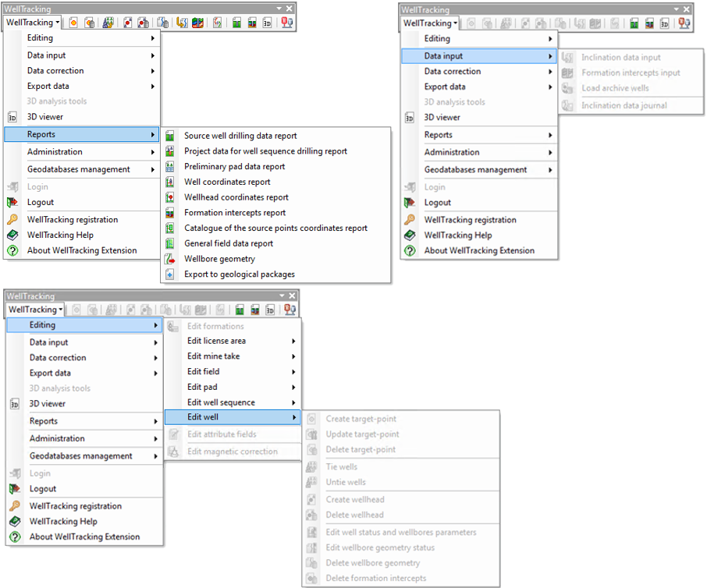Click Create wellhead toolbar icon in Reports-menu window
Viewport: 707px width, 588px height.
point(128,23)
